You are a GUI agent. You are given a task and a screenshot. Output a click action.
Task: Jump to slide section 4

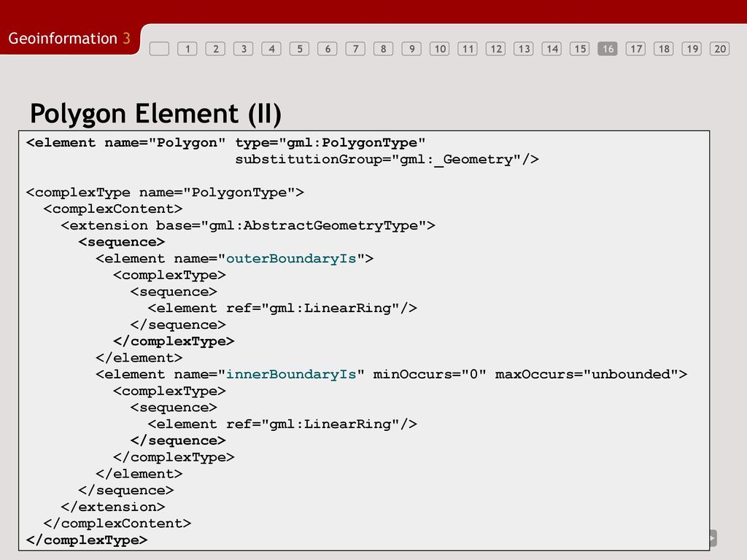point(271,49)
